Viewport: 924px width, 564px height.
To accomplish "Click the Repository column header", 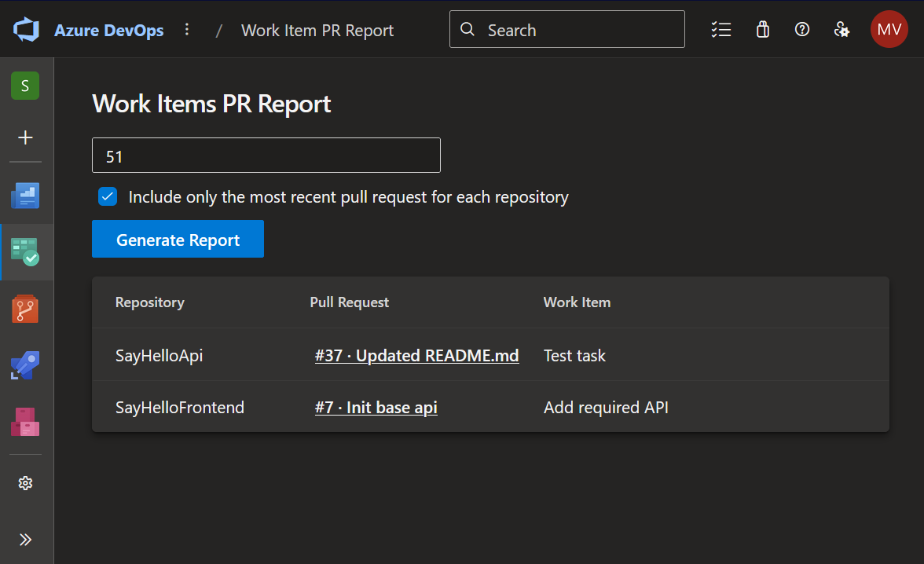I will click(x=149, y=302).
